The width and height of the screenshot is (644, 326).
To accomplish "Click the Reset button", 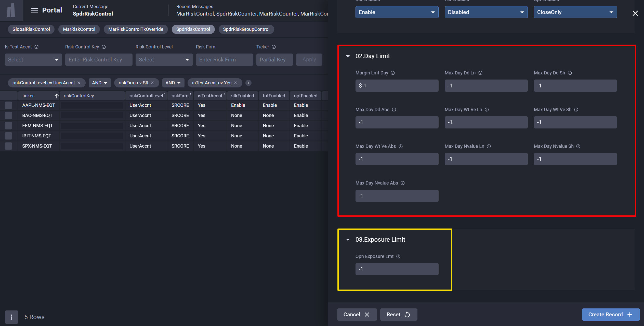I will pyautogui.click(x=398, y=315).
